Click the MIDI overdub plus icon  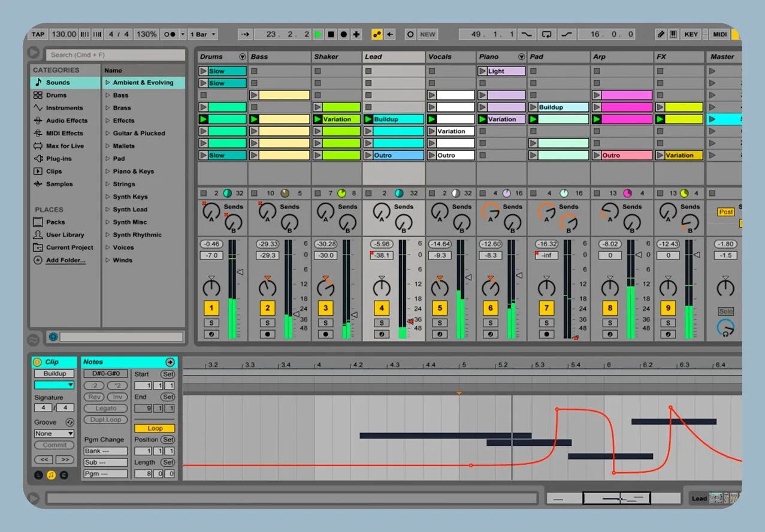(x=356, y=34)
